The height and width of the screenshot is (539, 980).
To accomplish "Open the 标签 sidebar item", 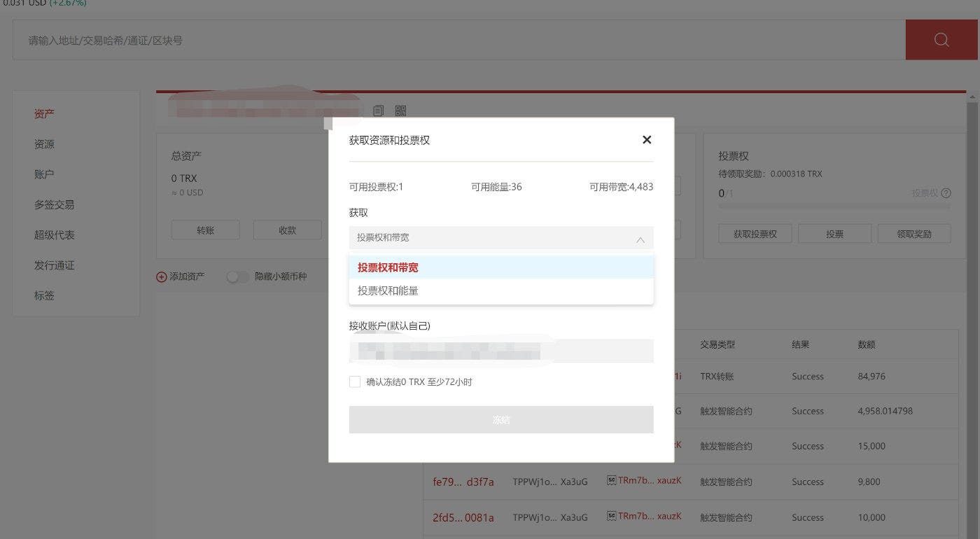I will point(44,295).
